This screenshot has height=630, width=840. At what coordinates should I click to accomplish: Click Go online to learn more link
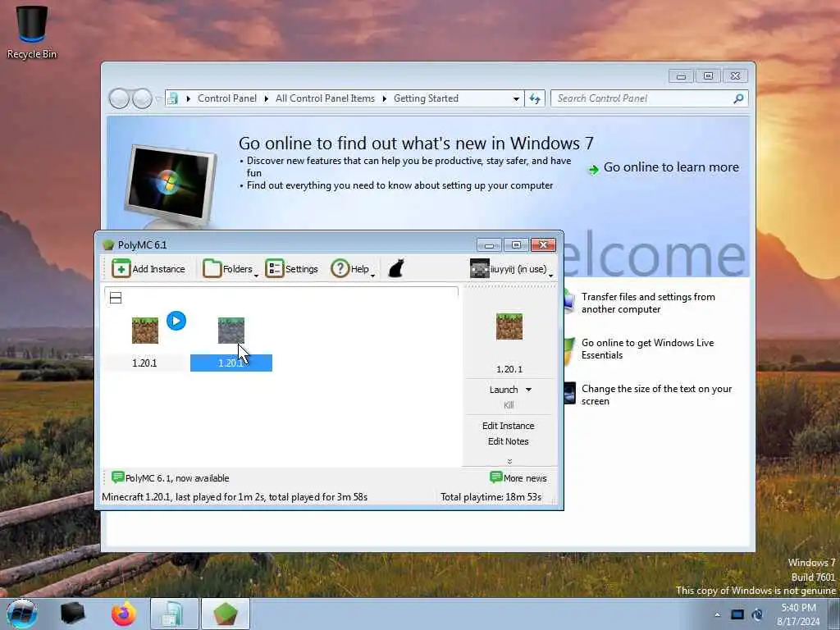[x=671, y=167]
